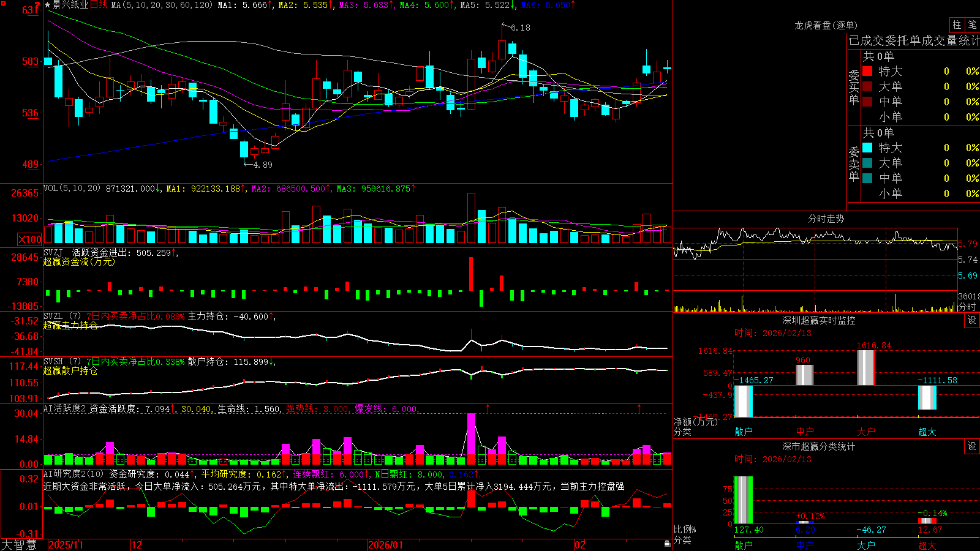Click the 委买单 section label

tap(854, 88)
